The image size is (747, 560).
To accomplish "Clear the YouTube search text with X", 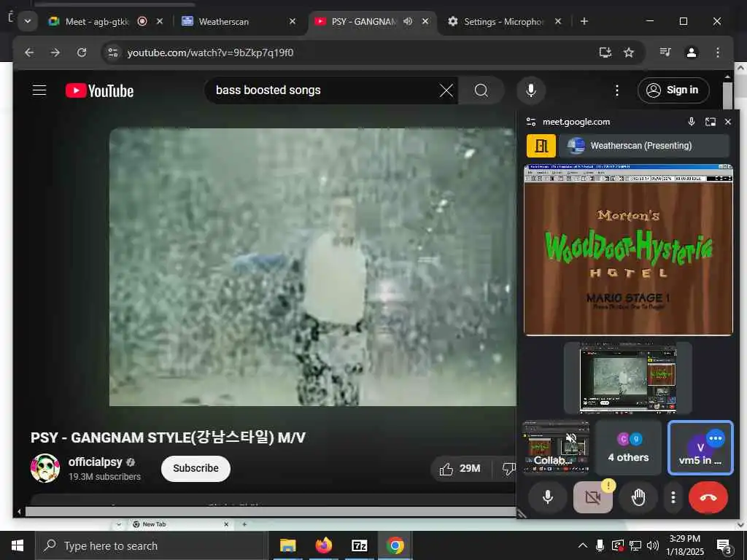I will pyautogui.click(x=446, y=90).
